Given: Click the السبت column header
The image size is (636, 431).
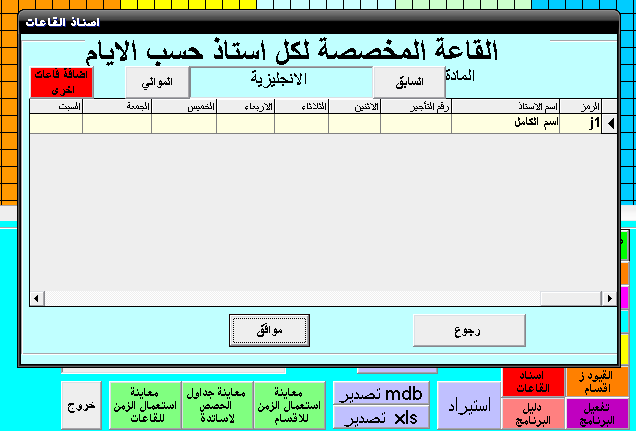Looking at the screenshot, I should [x=56, y=107].
